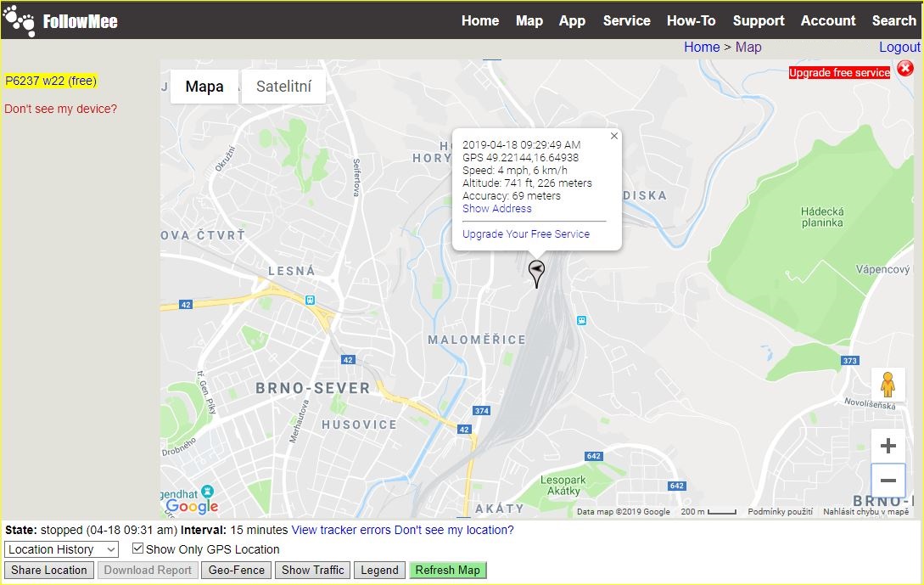This screenshot has width=924, height=585.
Task: Click the Google logo on the map
Action: (x=192, y=506)
